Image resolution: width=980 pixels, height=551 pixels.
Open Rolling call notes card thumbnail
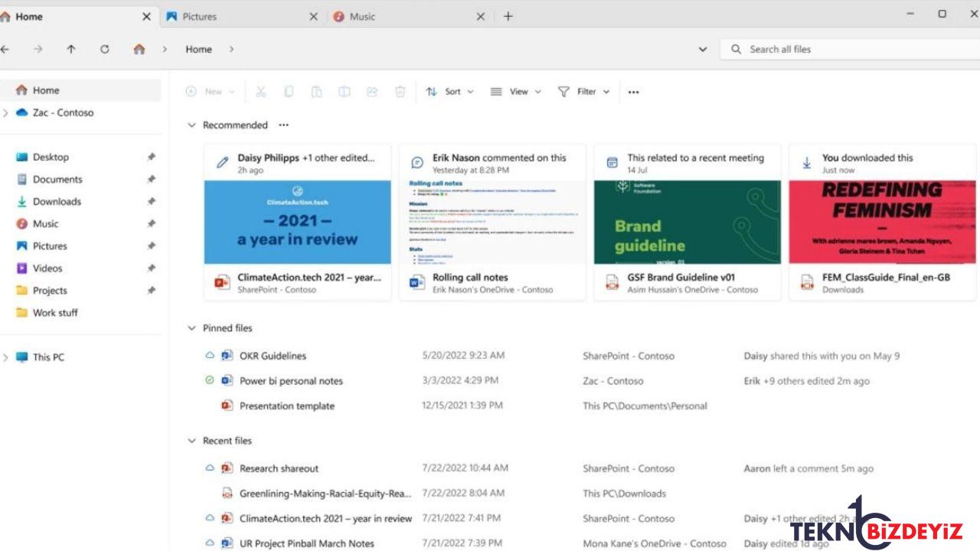point(492,222)
